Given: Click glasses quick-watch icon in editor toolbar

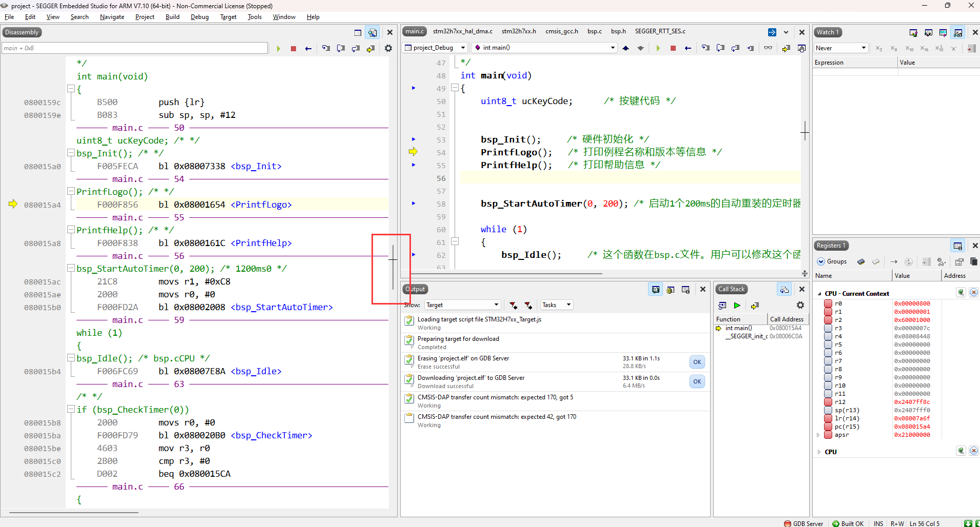Looking at the screenshot, I should pos(768,48).
